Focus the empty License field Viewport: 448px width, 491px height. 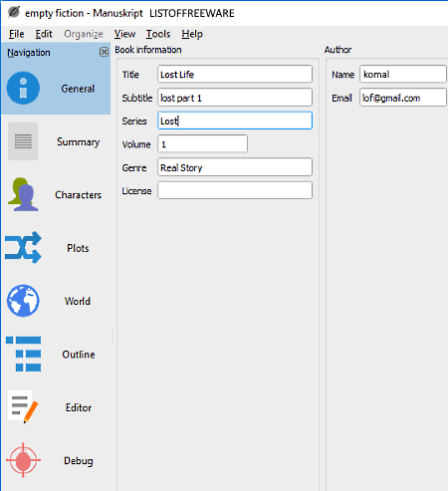[x=235, y=190]
